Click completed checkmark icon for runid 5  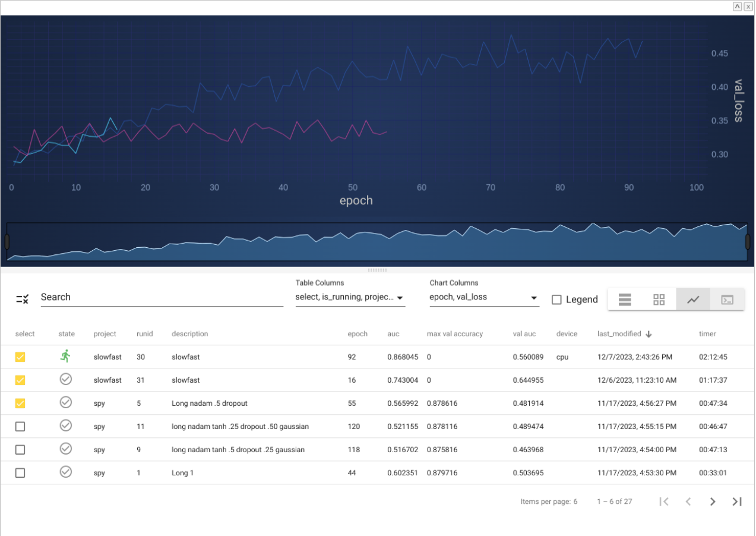point(66,403)
